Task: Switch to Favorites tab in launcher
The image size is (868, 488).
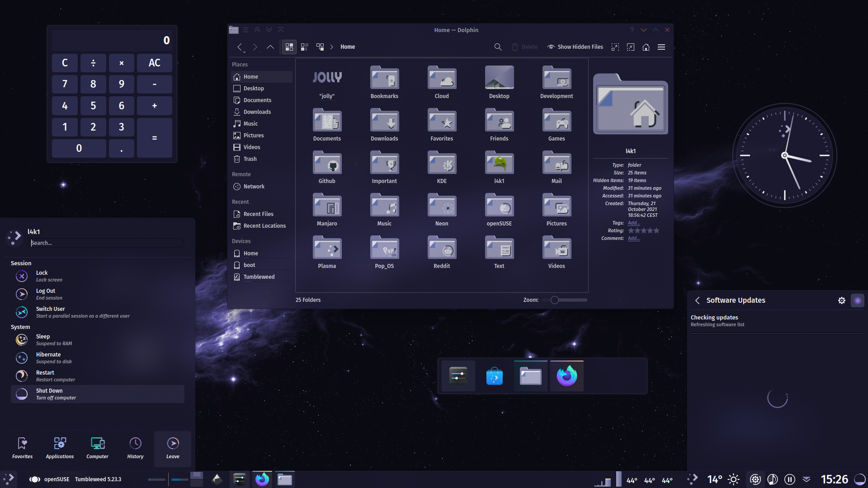Action: [x=22, y=448]
